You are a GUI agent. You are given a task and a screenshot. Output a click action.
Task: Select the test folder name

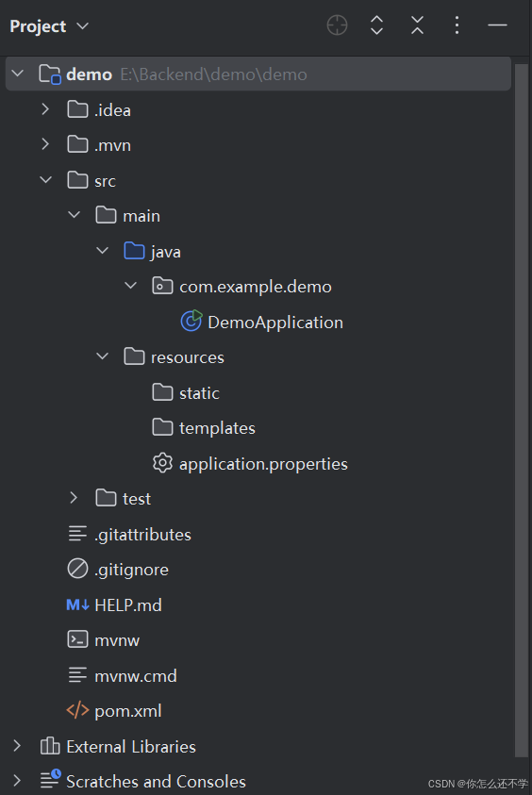[x=137, y=499]
